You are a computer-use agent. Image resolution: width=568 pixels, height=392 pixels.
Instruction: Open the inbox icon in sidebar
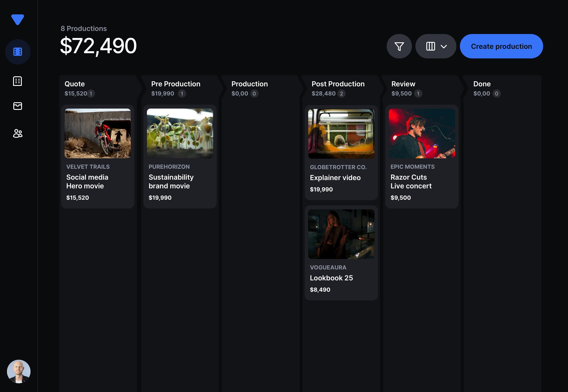pyautogui.click(x=18, y=106)
